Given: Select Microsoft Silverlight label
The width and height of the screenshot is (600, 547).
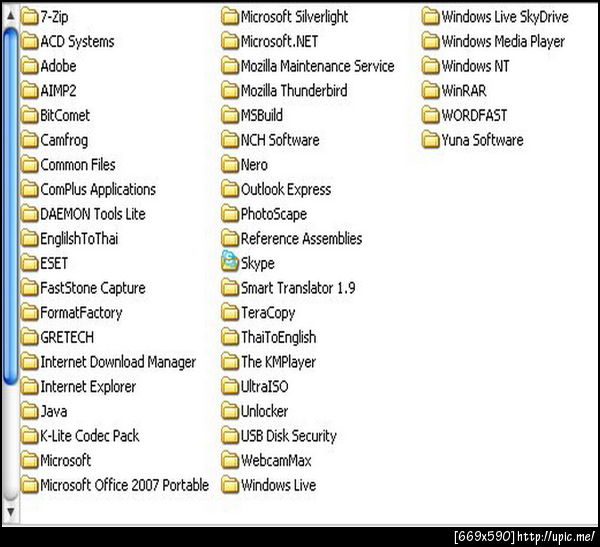Looking at the screenshot, I should pyautogui.click(x=295, y=17).
